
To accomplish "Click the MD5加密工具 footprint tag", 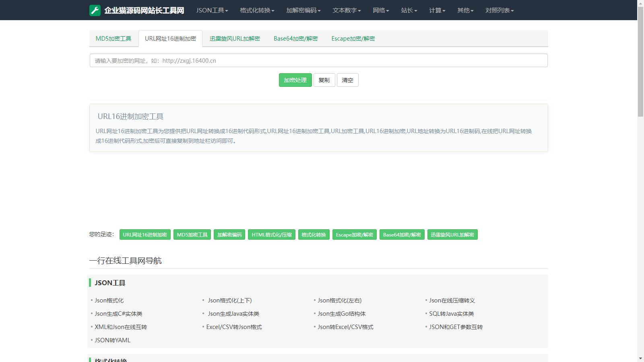I will pyautogui.click(x=192, y=234).
